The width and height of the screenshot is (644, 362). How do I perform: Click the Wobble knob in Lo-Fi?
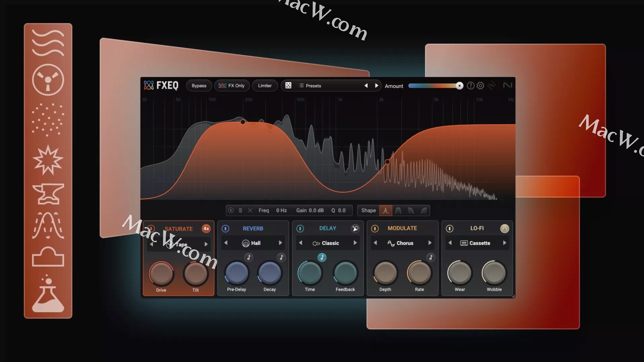pos(494,273)
